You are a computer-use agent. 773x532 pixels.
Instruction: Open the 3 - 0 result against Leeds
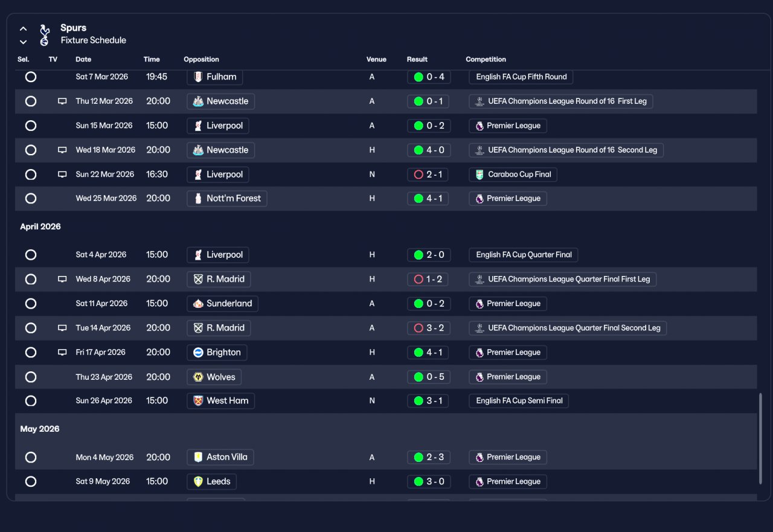pyautogui.click(x=429, y=481)
